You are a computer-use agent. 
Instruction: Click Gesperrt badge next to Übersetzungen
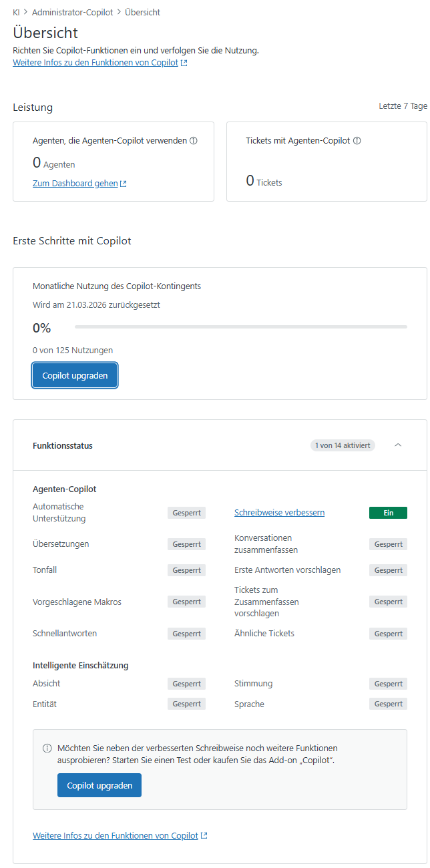pyautogui.click(x=186, y=544)
